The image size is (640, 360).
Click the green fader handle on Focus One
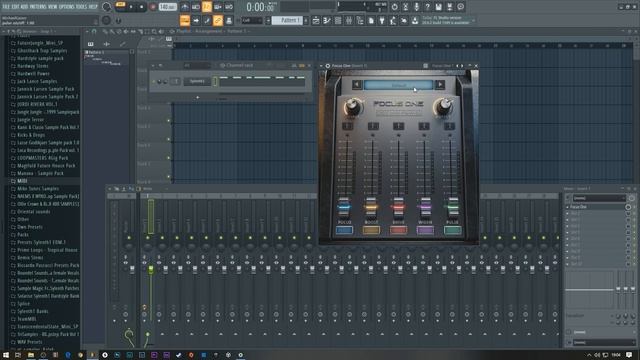click(453, 207)
